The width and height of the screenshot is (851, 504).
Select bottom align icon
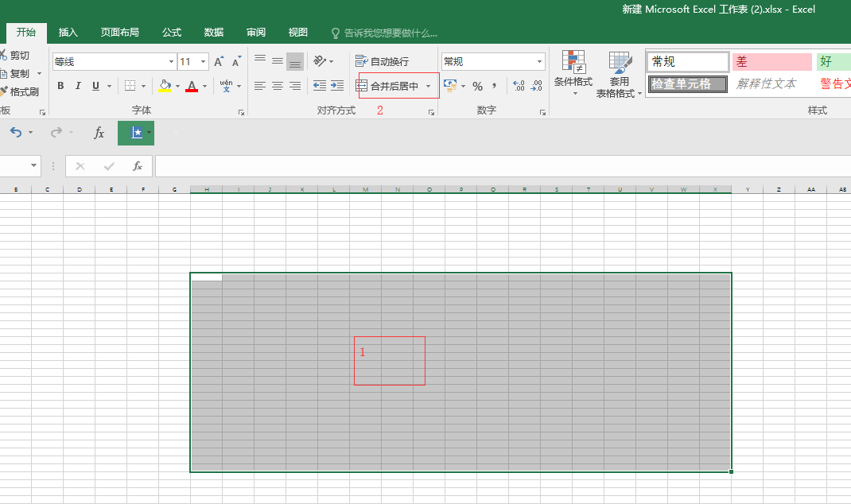pos(295,61)
